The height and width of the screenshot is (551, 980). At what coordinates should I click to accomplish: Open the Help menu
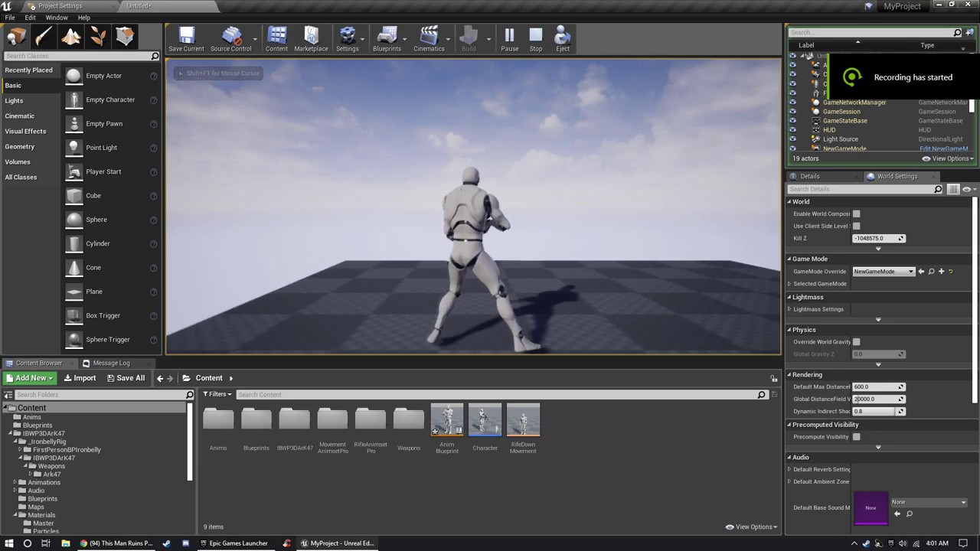[x=84, y=18]
